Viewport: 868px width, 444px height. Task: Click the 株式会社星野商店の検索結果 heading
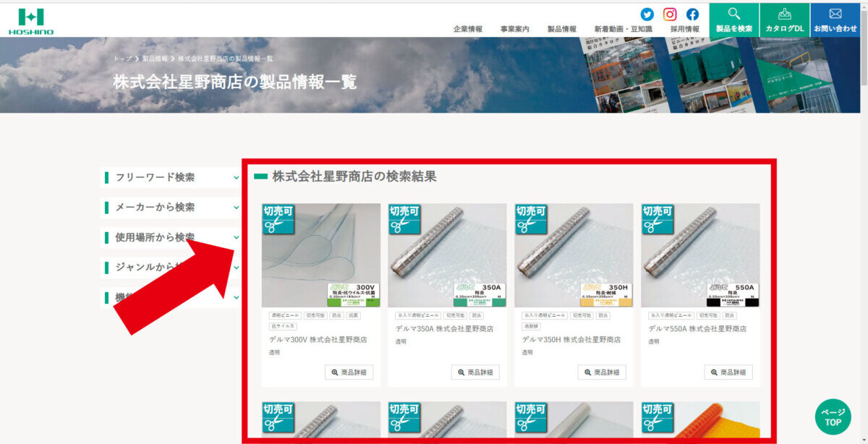(x=354, y=176)
